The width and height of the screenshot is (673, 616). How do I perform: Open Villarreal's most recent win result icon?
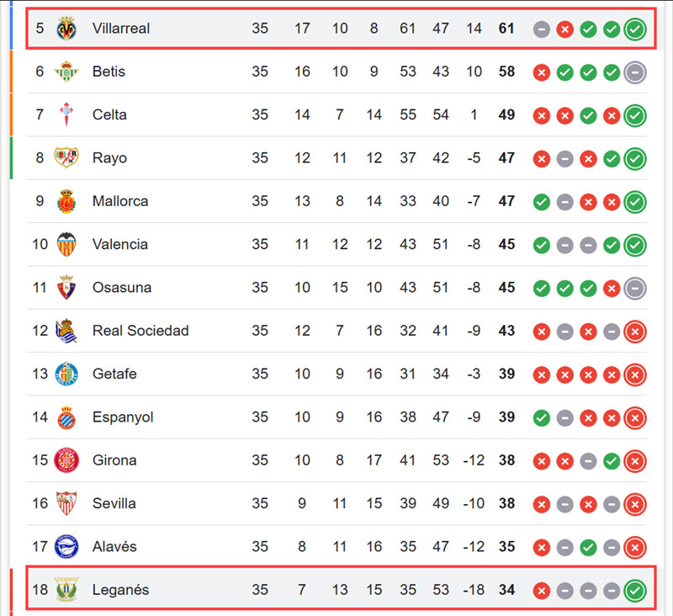[x=635, y=29]
